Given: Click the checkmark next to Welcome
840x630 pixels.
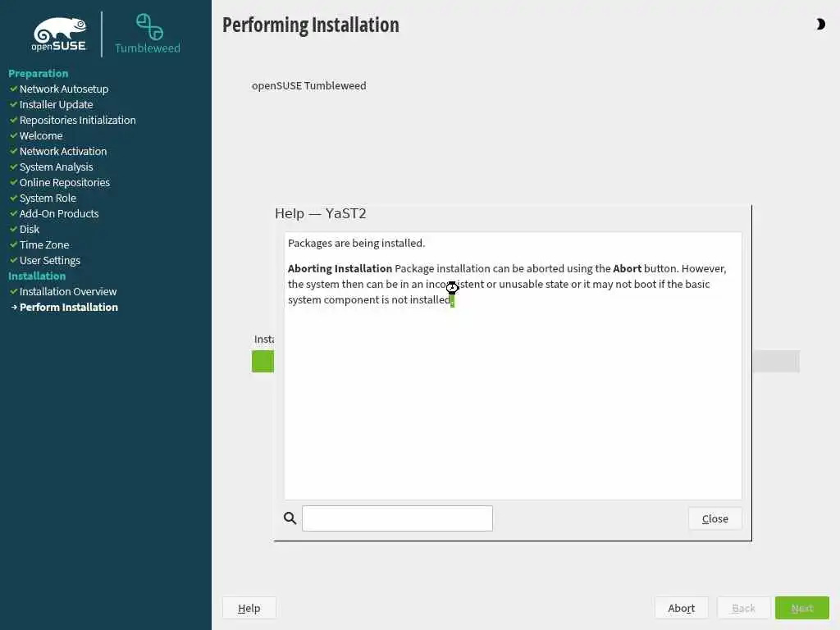Looking at the screenshot, I should point(14,135).
